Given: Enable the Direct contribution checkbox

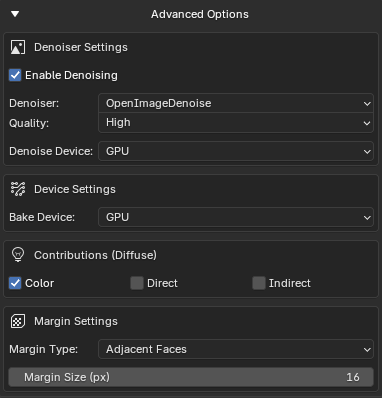Looking at the screenshot, I should pos(137,283).
